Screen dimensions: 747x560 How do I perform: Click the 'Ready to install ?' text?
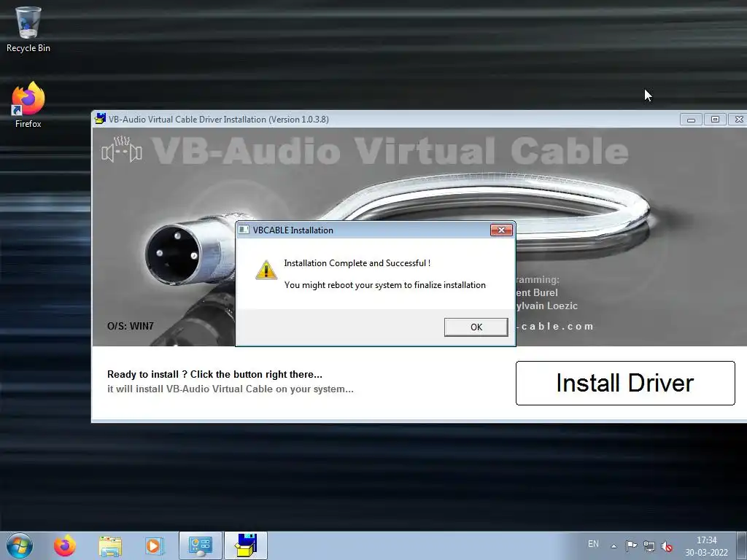point(214,374)
